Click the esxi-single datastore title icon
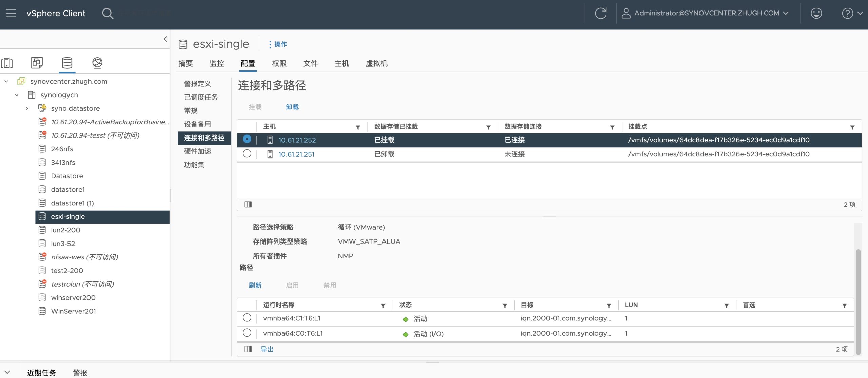 coord(183,44)
